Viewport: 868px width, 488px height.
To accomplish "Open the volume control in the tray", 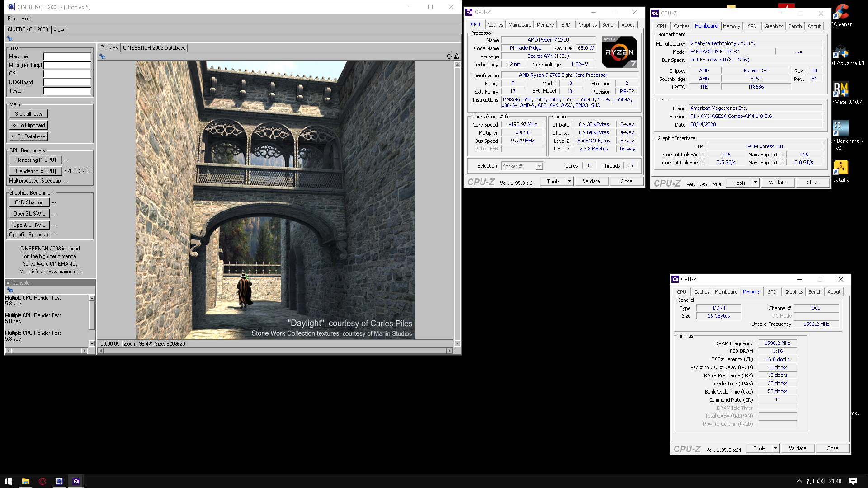I will click(821, 481).
